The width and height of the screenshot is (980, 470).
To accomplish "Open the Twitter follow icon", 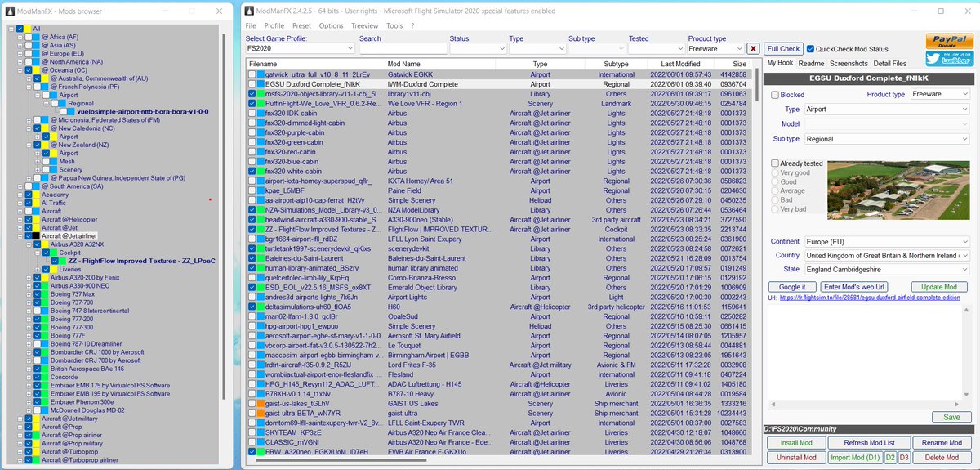I will pyautogui.click(x=949, y=58).
